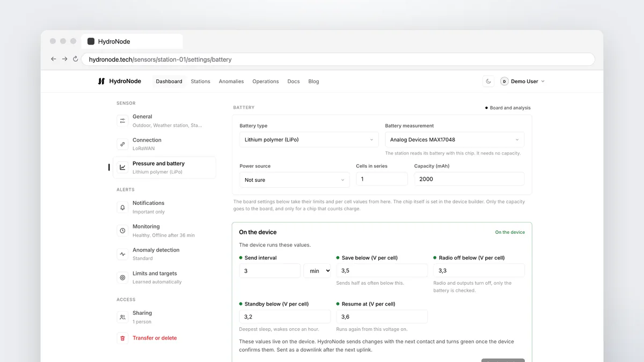644x362 pixels.
Task: Click the Radio off below voltage field
Action: (x=479, y=271)
